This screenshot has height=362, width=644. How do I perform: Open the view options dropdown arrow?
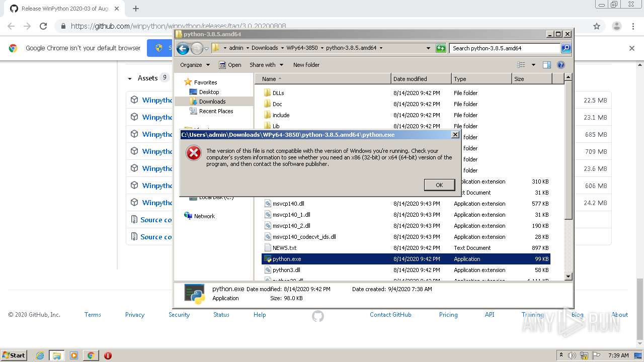(x=533, y=65)
